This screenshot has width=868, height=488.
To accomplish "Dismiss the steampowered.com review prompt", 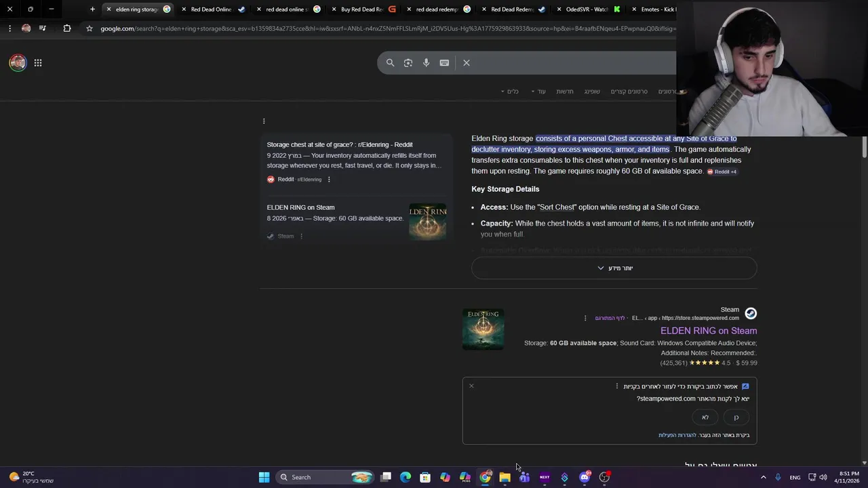I will coord(471,386).
